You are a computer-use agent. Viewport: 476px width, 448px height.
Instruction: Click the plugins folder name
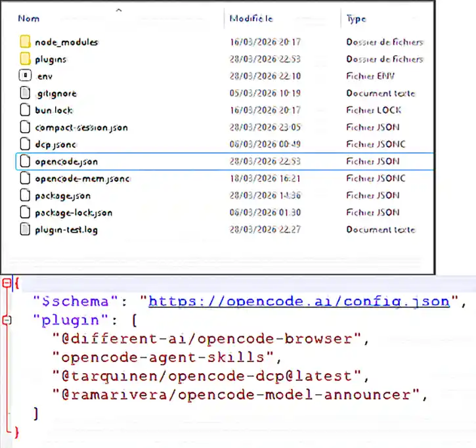[x=51, y=60]
